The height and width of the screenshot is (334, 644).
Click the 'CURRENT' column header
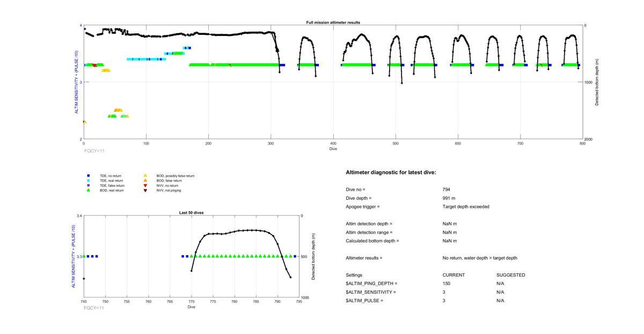click(453, 275)
